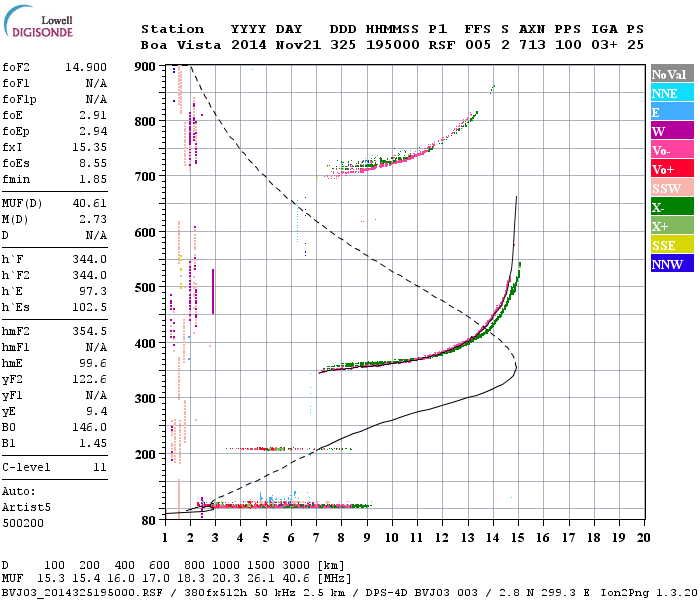Select the W purple legend swatch

(672, 131)
